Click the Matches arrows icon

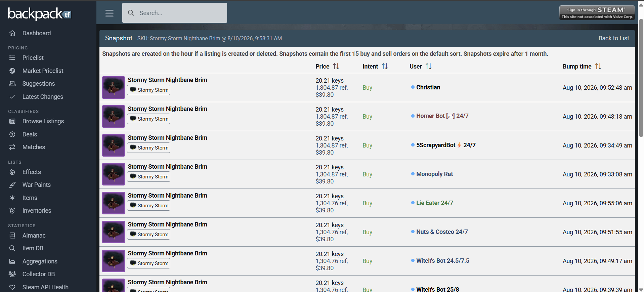pos(12,147)
